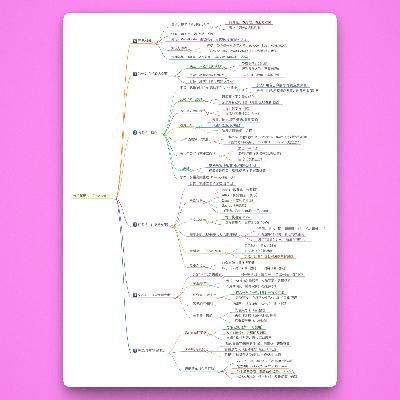Screen dimensions: 400x400
Task: Click the marker icon on the fifth main branch
Action: [135, 295]
